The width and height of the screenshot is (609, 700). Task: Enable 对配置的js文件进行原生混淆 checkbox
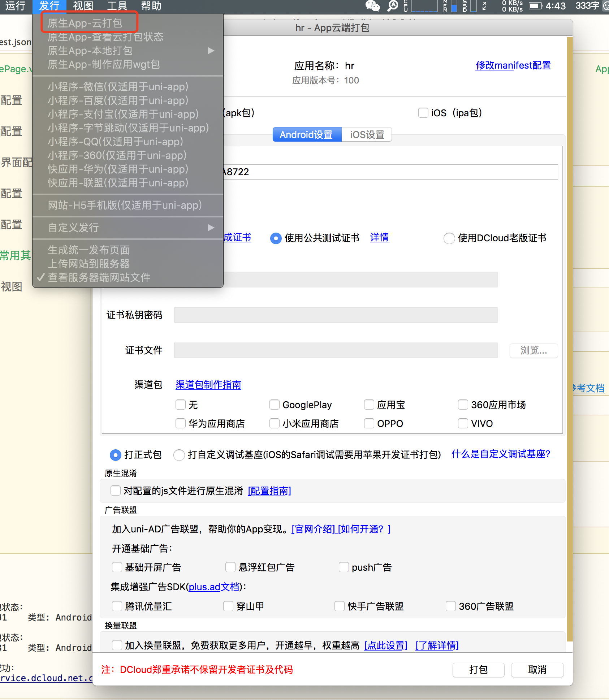pos(116,491)
